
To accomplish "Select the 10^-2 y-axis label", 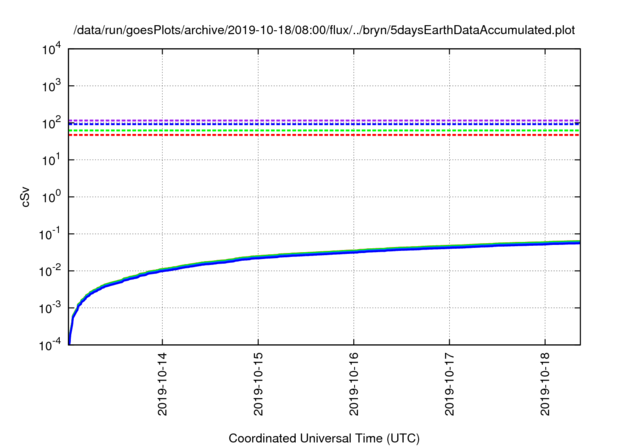I will [x=49, y=271].
